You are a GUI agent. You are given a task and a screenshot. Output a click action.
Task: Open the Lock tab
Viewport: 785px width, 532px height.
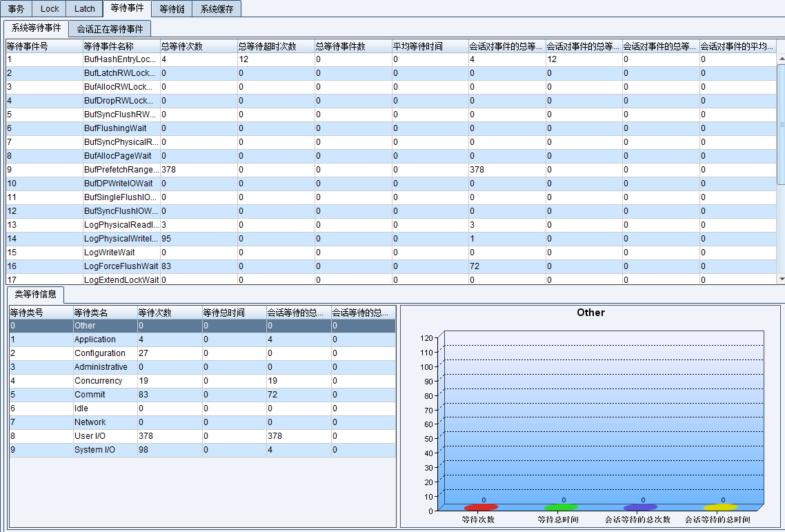(x=50, y=9)
